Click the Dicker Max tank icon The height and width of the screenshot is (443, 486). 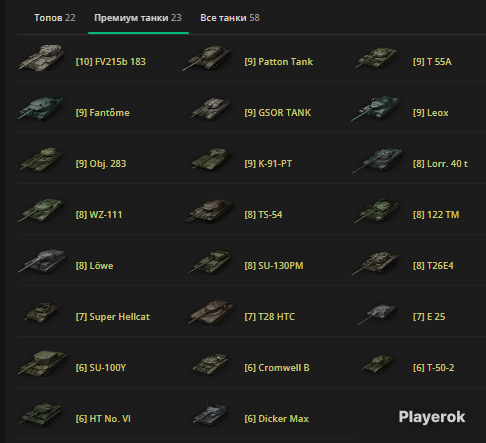coord(210,414)
